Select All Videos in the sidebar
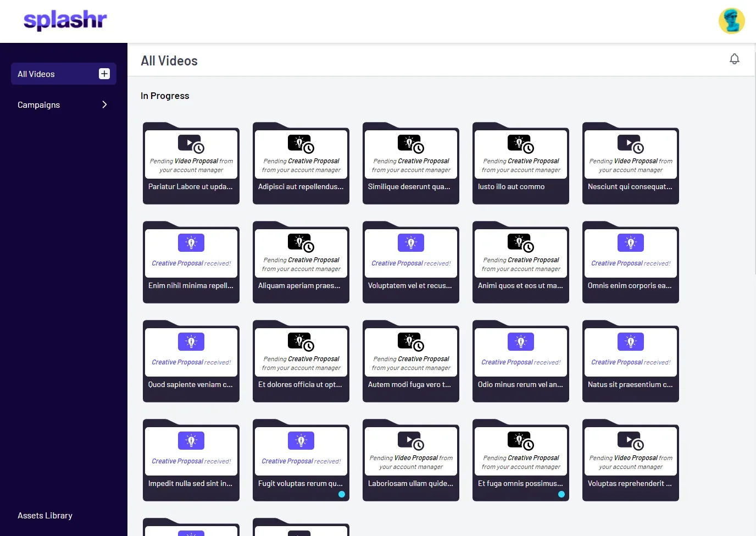 pos(36,74)
